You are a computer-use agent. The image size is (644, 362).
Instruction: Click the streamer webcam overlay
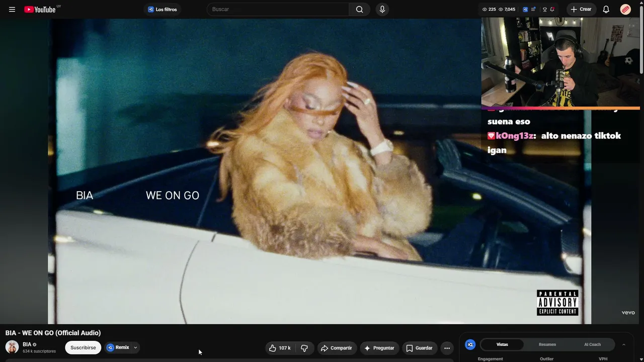click(x=560, y=62)
